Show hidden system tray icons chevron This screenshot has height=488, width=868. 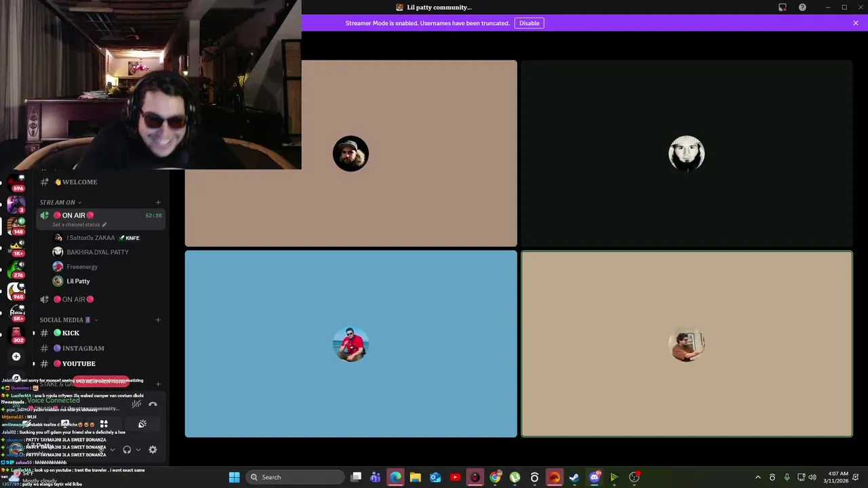(758, 477)
